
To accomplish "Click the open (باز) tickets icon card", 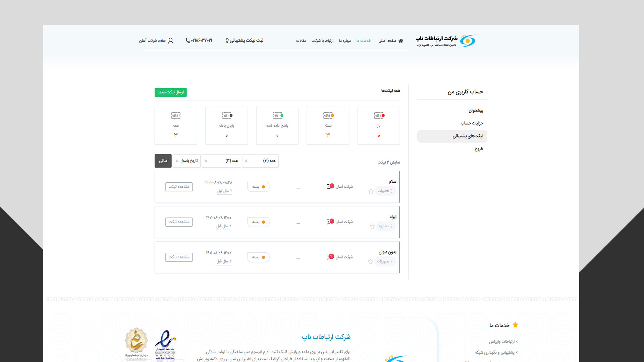I will click(x=379, y=116).
